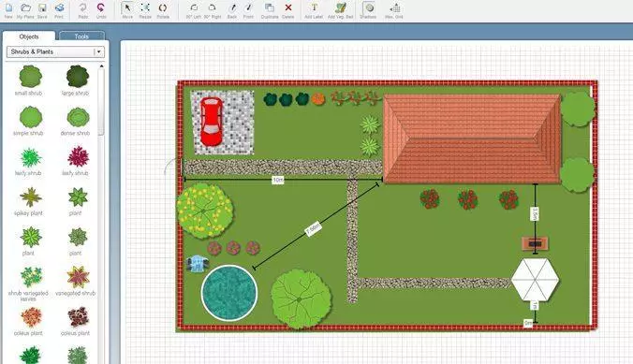This screenshot has width=633, height=364.
Task: Open the My Plans folder icon
Action: coord(25,11)
